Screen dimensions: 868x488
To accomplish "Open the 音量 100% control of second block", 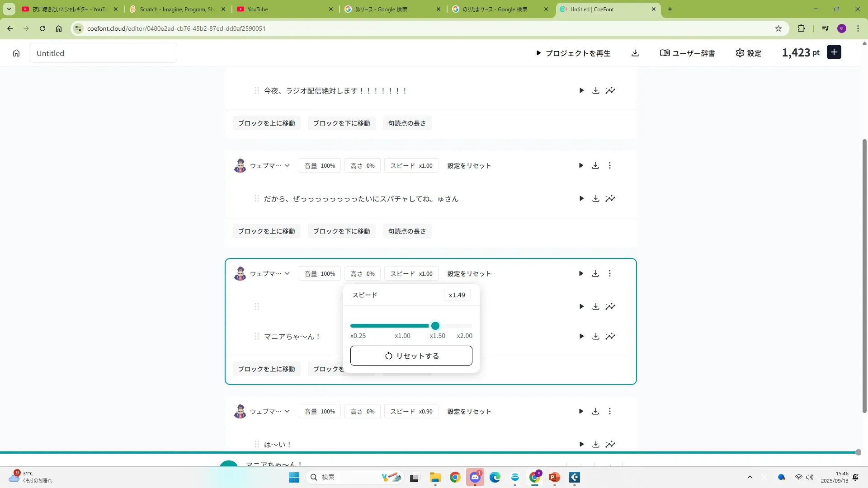I will 319,166.
